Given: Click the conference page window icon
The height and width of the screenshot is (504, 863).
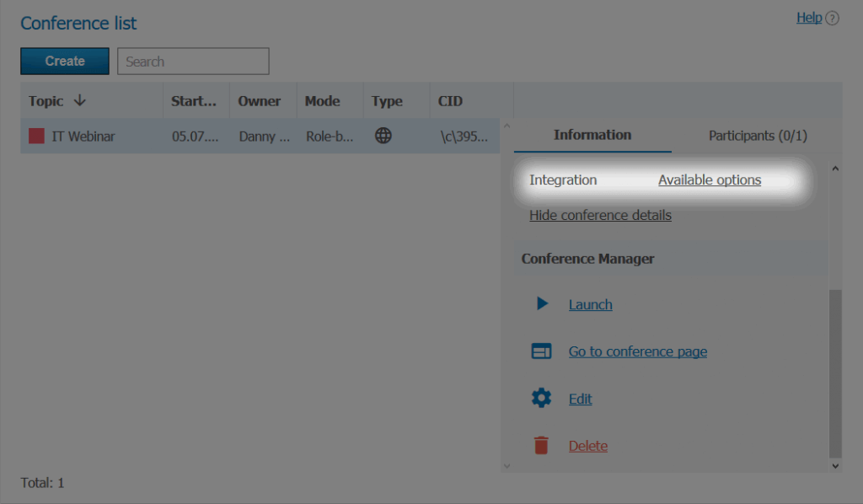Looking at the screenshot, I should pos(541,351).
